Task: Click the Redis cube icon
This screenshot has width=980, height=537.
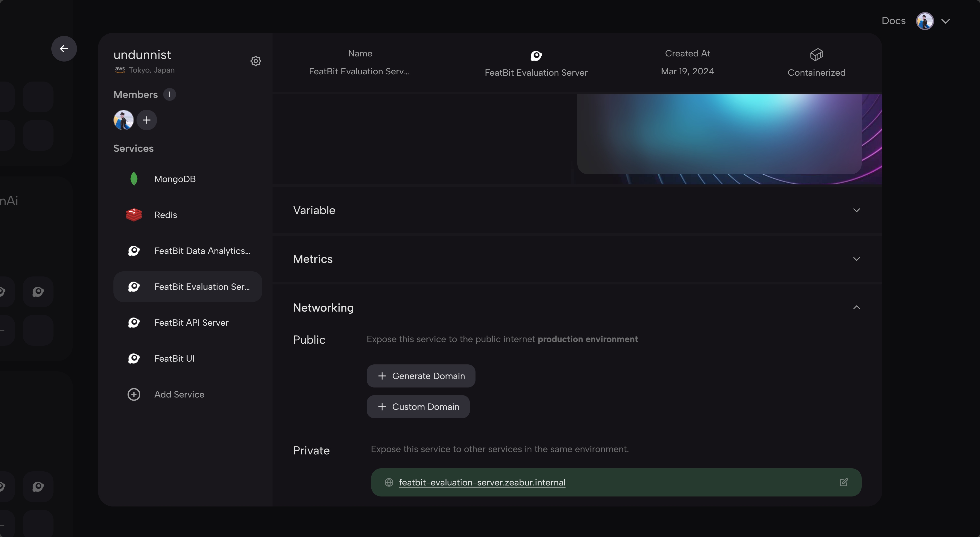Action: [133, 215]
